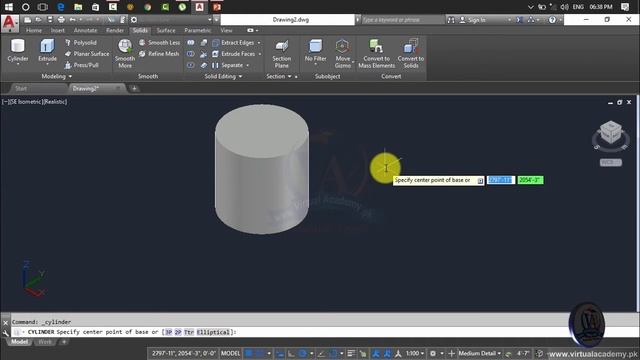The width and height of the screenshot is (640, 360).
Task: Click Convert to Mass Elements
Action: point(376,53)
